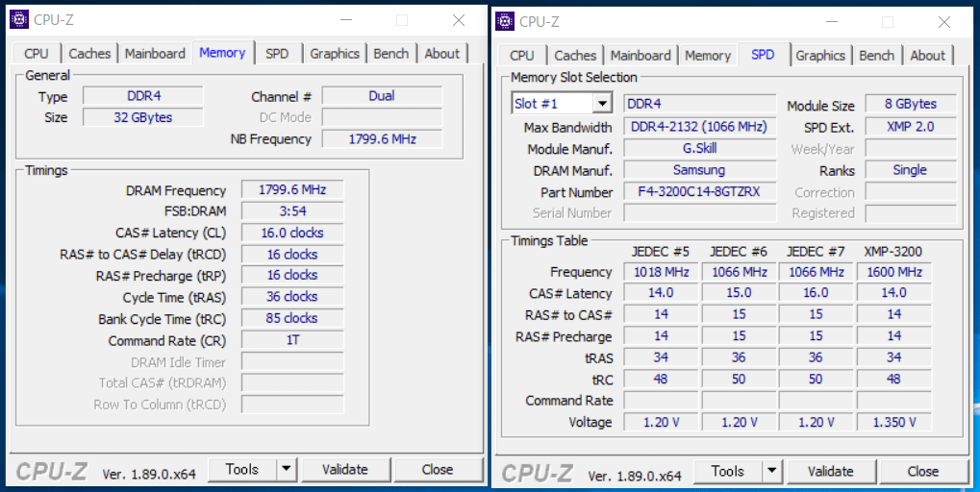Click Module Manuf. value G.Skill

[x=700, y=149]
